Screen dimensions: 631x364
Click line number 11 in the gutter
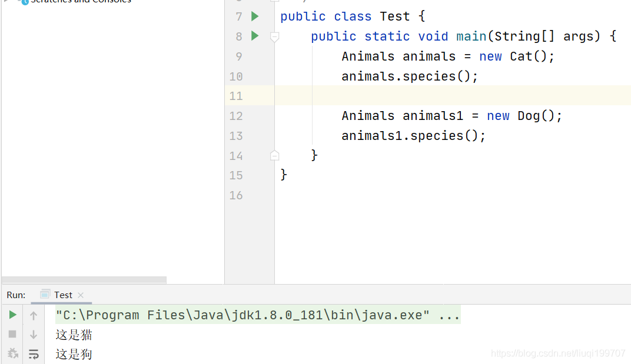pyautogui.click(x=236, y=96)
